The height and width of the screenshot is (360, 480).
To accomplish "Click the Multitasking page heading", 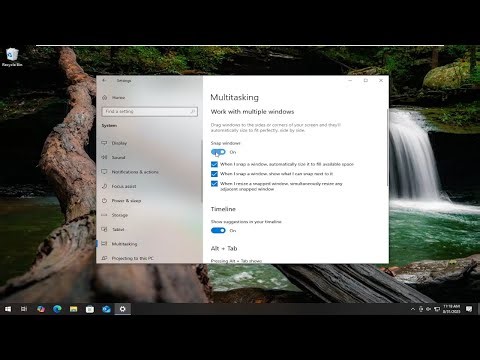I will coord(235,97).
